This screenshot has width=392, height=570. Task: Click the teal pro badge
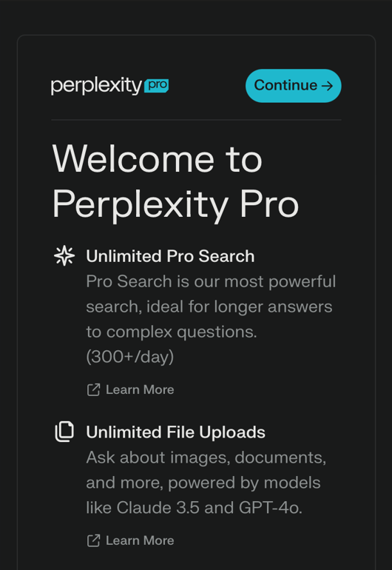(x=157, y=86)
